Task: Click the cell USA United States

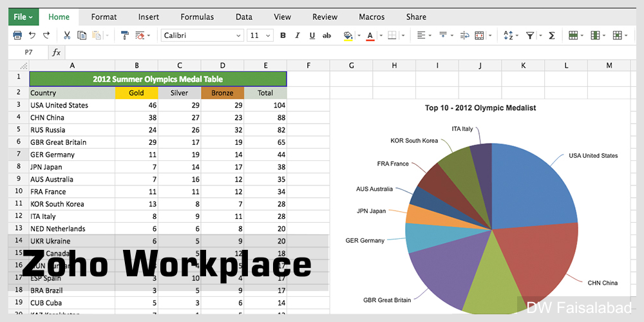Action: [72, 105]
